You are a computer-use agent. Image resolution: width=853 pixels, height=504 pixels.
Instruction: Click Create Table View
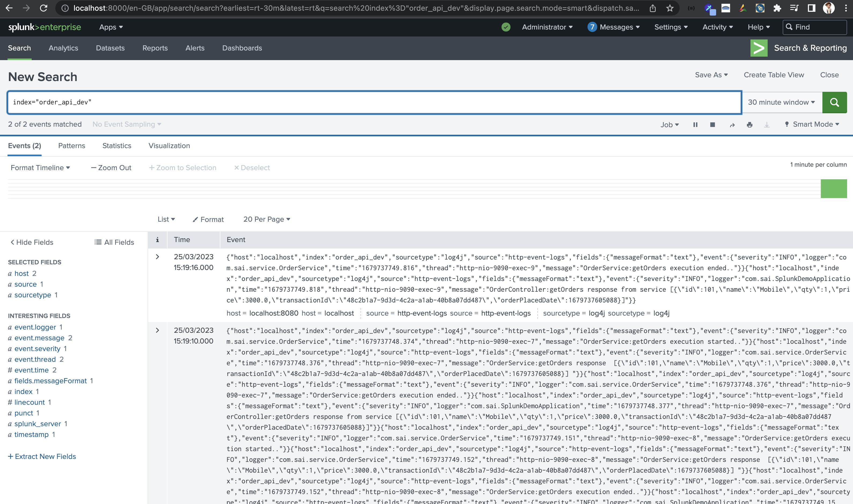pyautogui.click(x=774, y=75)
